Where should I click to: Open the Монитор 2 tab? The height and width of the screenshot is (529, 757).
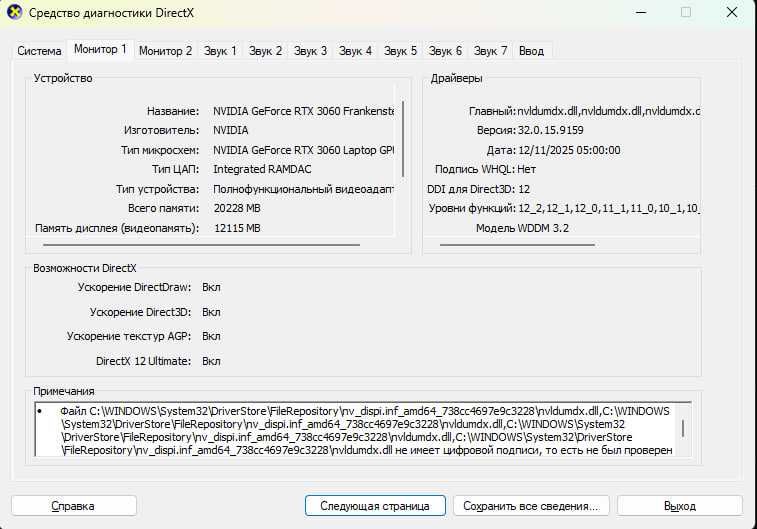165,51
